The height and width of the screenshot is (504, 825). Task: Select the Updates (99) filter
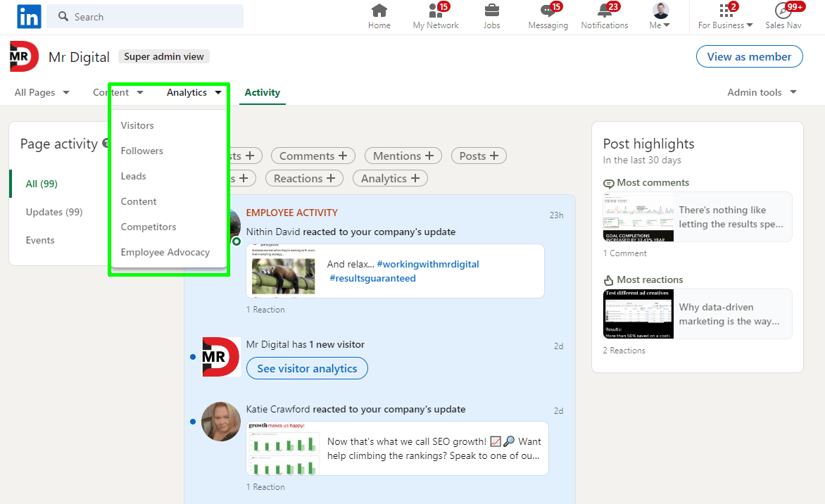pos(54,212)
